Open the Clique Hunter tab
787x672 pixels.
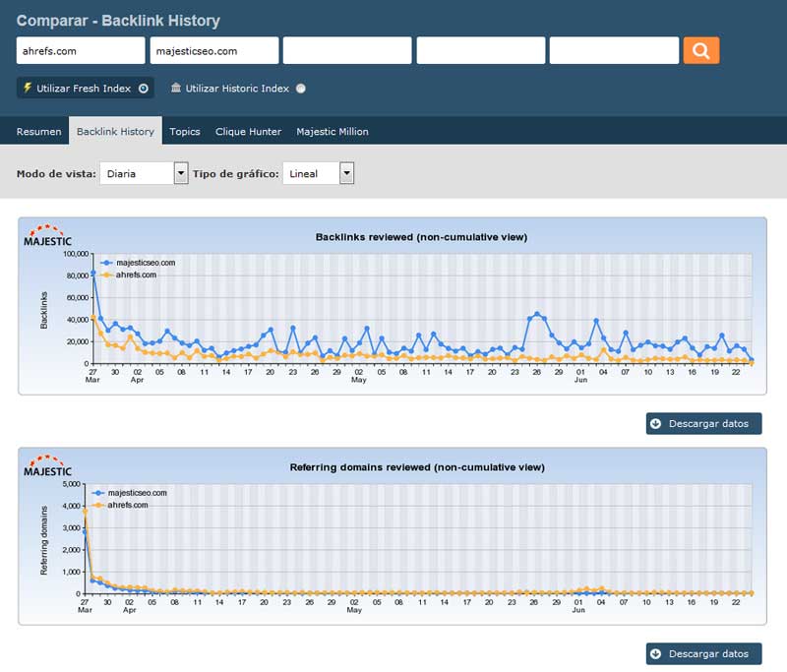pyautogui.click(x=249, y=130)
